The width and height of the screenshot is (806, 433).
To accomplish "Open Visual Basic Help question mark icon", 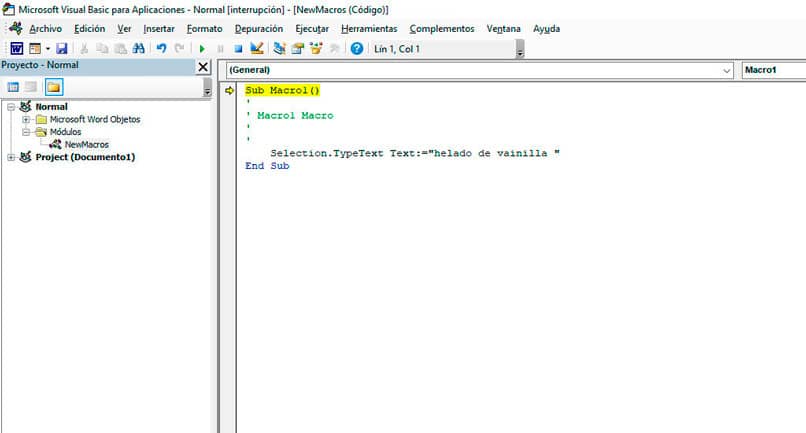I will (x=356, y=48).
